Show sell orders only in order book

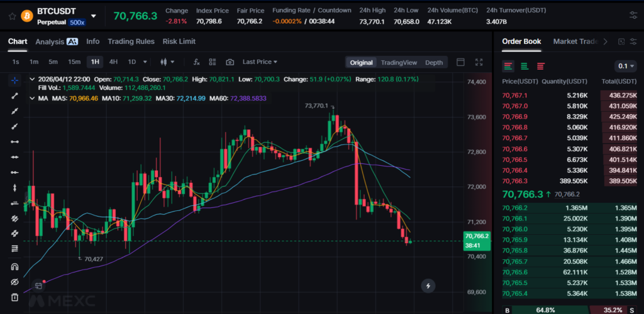[540, 66]
